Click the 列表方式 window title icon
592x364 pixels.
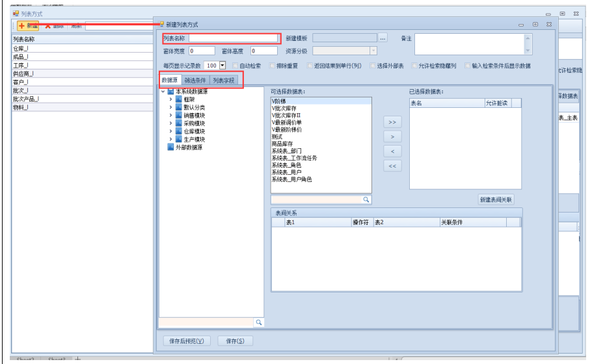pyautogui.click(x=16, y=14)
